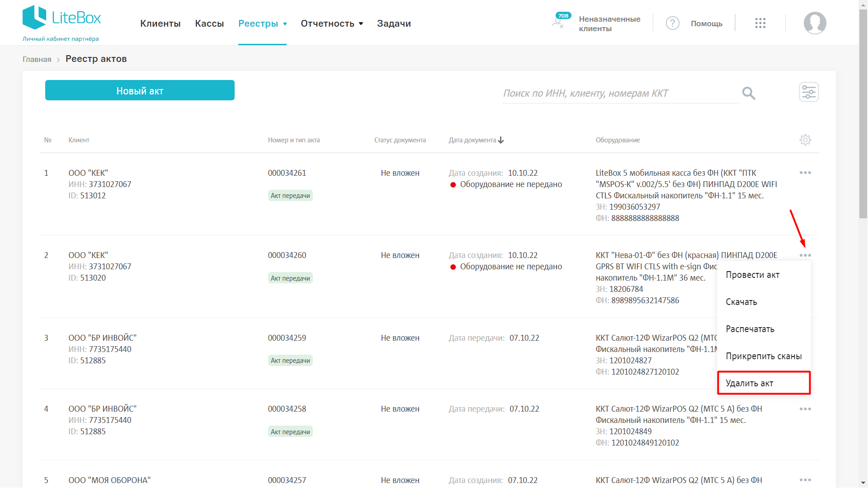Open client ООО "МОЯ ОБОРОНА"
Image resolution: width=868 pixels, height=488 pixels.
(x=109, y=480)
